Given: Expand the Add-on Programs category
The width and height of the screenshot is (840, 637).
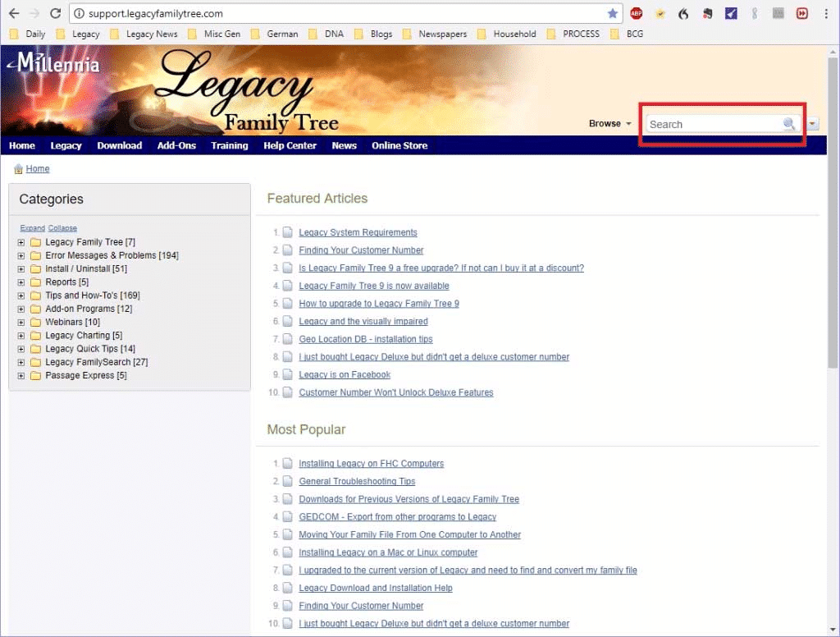Looking at the screenshot, I should click(x=21, y=309).
